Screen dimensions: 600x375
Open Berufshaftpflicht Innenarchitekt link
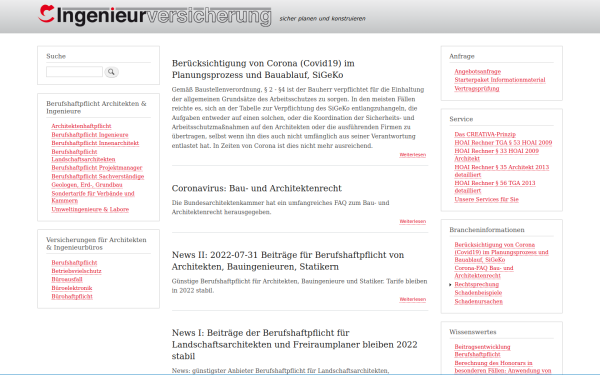tap(95, 143)
